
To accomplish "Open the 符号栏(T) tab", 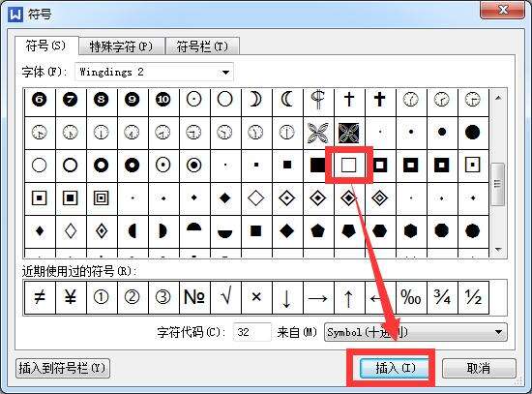I will click(202, 46).
